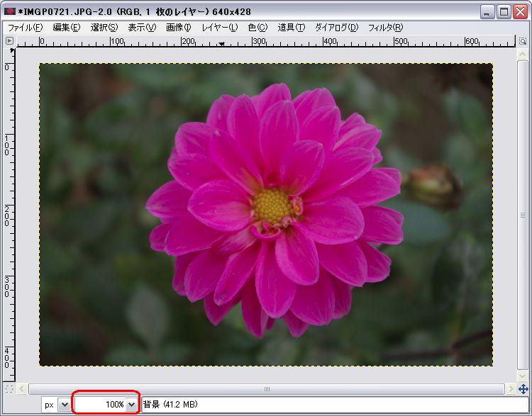Click the horizontal scrollbar left arrow
The image size is (532, 416).
pyautogui.click(x=22, y=389)
